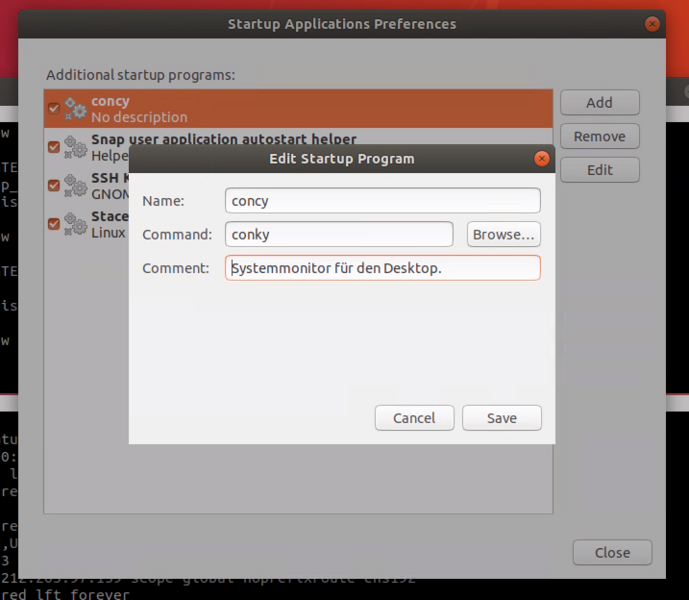Viewport: 689px width, 600px height.
Task: Click the Name: label in the dialog
Action: [163, 201]
